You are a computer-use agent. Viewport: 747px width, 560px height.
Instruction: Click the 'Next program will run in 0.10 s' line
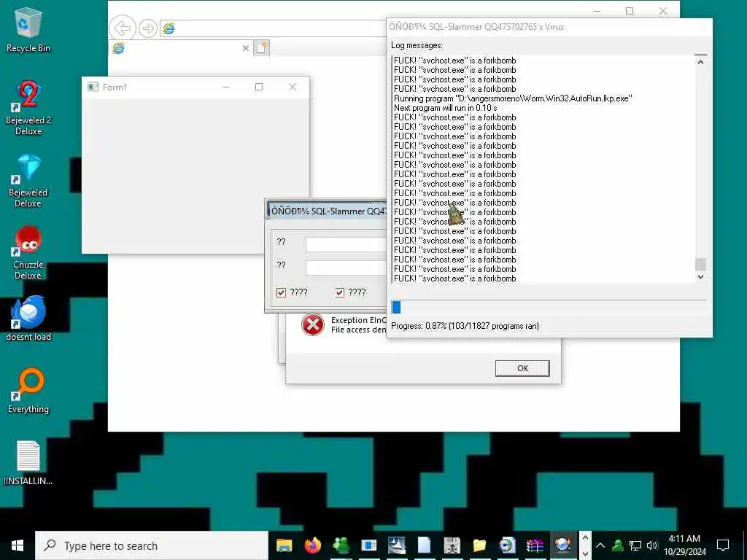445,108
